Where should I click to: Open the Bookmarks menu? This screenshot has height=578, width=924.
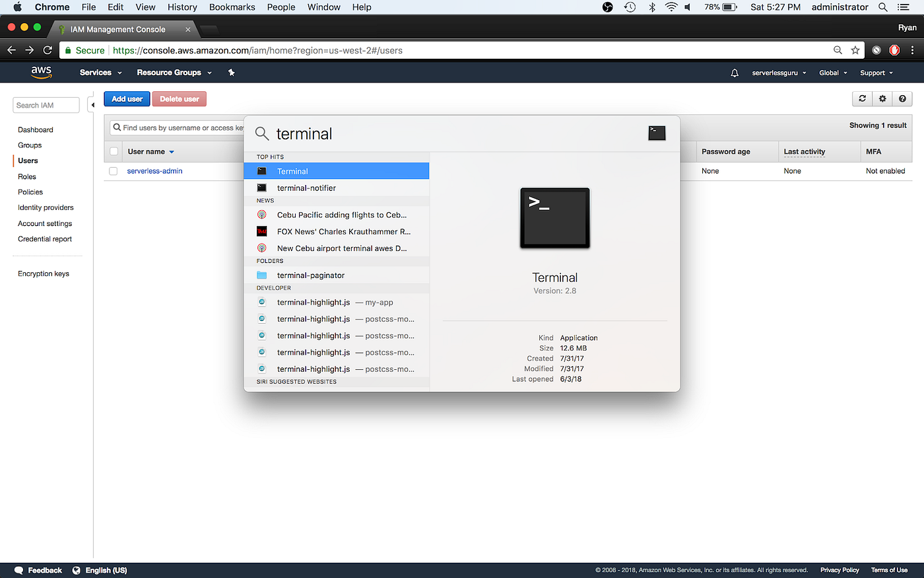click(232, 7)
